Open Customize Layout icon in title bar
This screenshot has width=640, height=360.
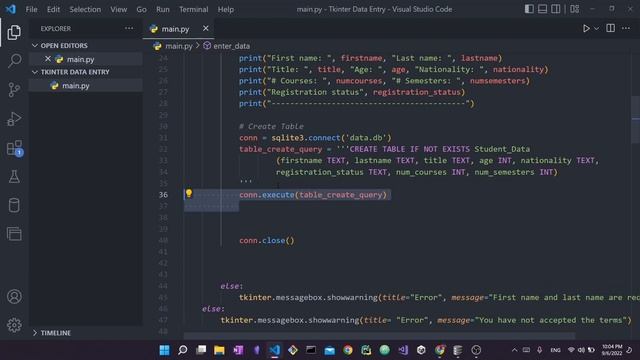coord(575,9)
